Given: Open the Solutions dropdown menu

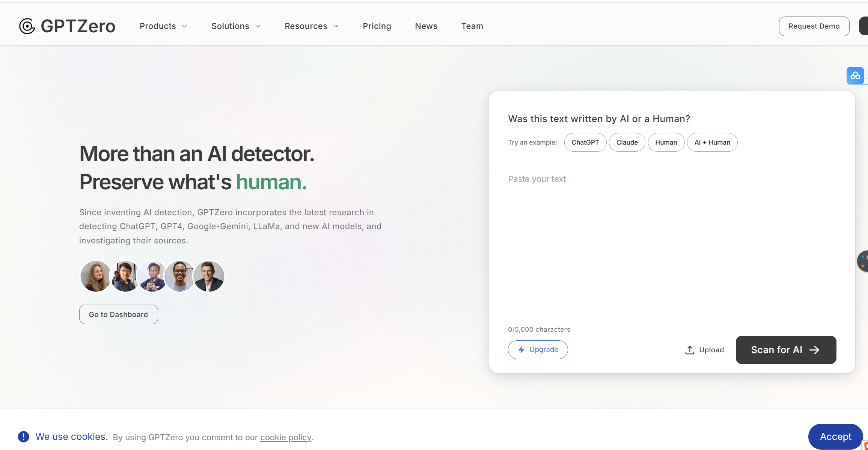Looking at the screenshot, I should (236, 26).
